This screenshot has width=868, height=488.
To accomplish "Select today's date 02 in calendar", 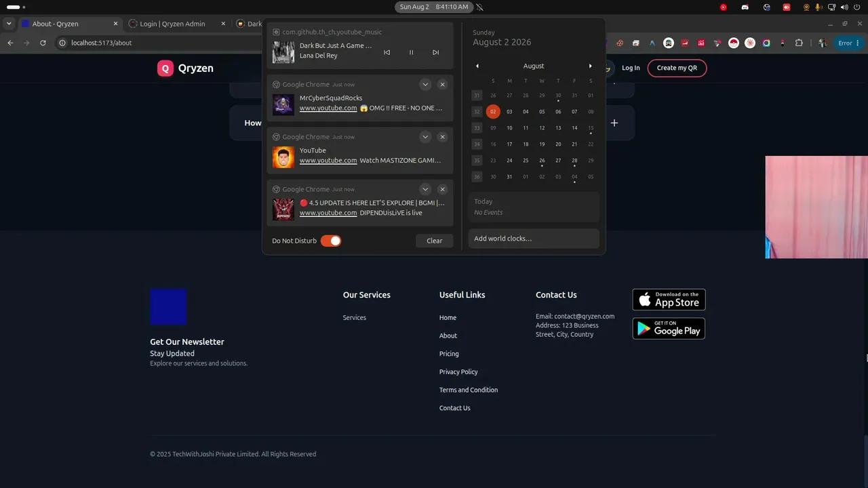I will (x=493, y=112).
